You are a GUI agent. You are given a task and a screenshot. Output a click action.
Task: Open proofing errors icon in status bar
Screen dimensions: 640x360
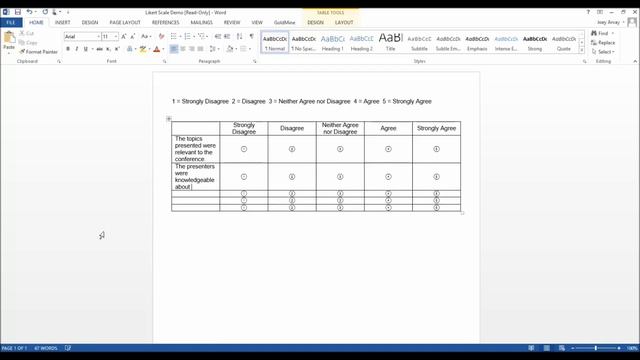pyautogui.click(x=68, y=348)
